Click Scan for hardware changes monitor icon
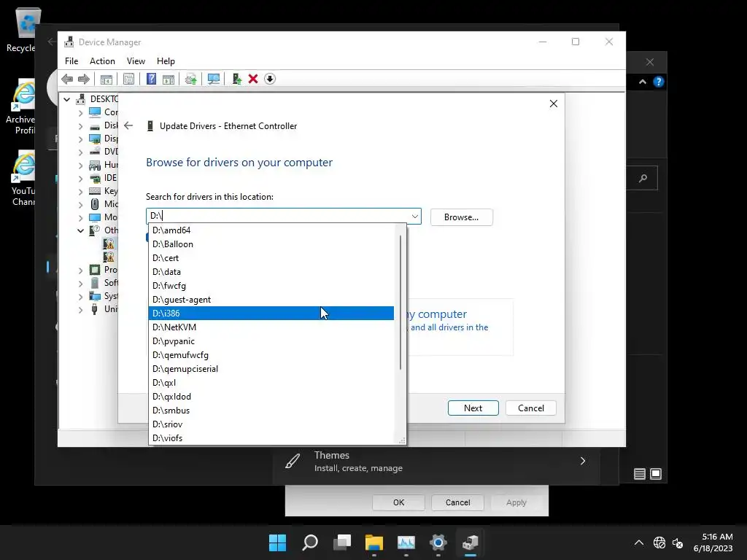747x560 pixels. (x=214, y=79)
